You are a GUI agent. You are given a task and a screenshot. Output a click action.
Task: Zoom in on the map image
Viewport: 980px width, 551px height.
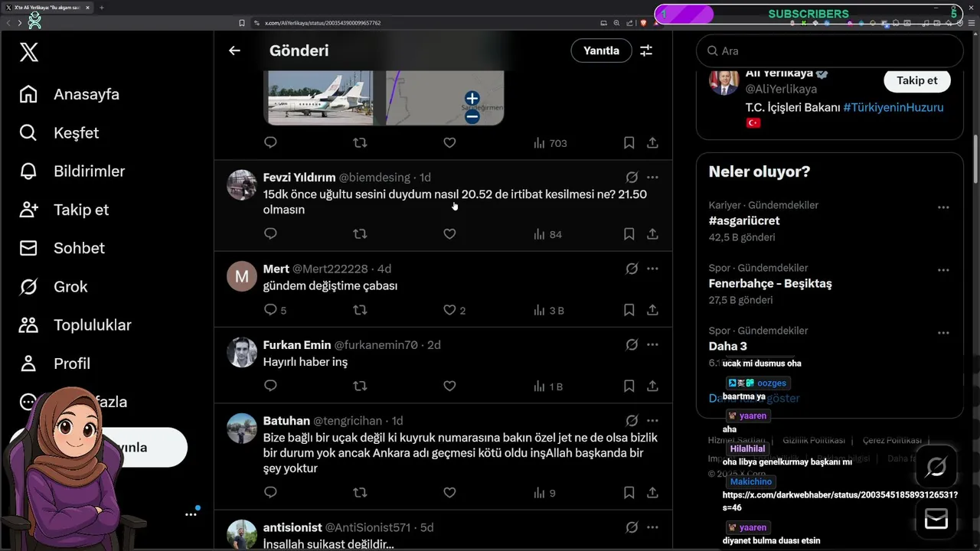pos(472,98)
